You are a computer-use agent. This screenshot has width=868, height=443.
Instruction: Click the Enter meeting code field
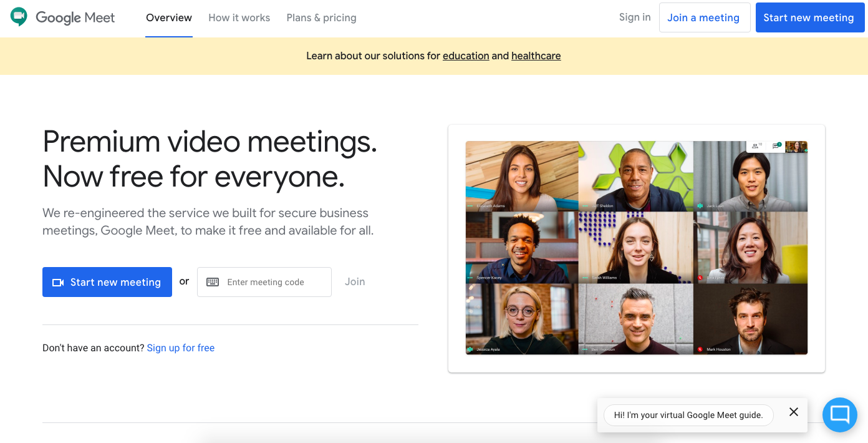click(x=264, y=282)
